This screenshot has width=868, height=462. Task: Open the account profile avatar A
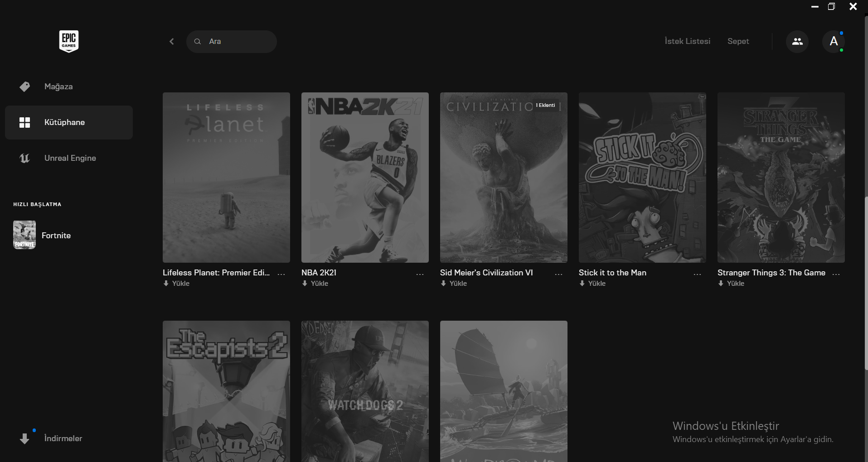[834, 42]
